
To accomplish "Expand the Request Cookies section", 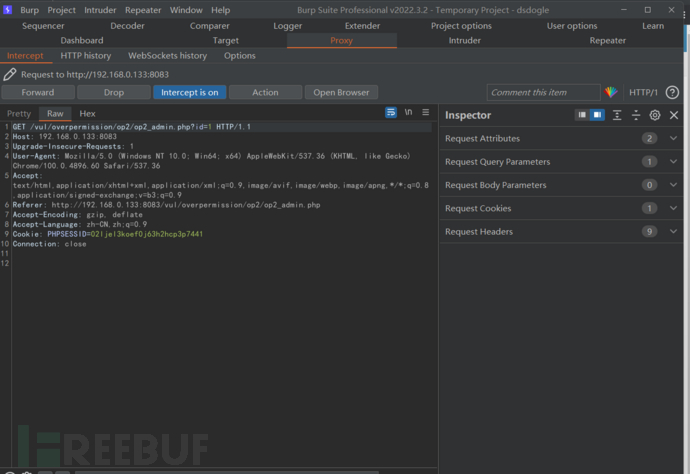I will [x=561, y=209].
